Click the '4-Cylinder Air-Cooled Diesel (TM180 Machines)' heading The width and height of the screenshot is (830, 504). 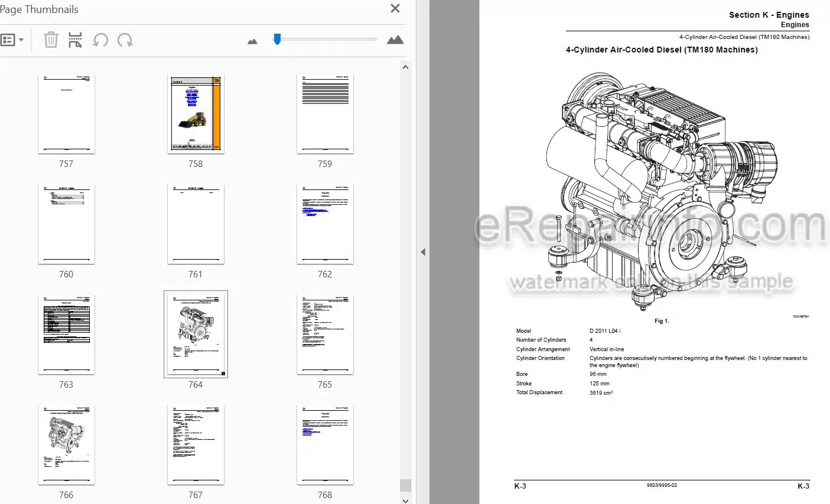[x=662, y=50]
